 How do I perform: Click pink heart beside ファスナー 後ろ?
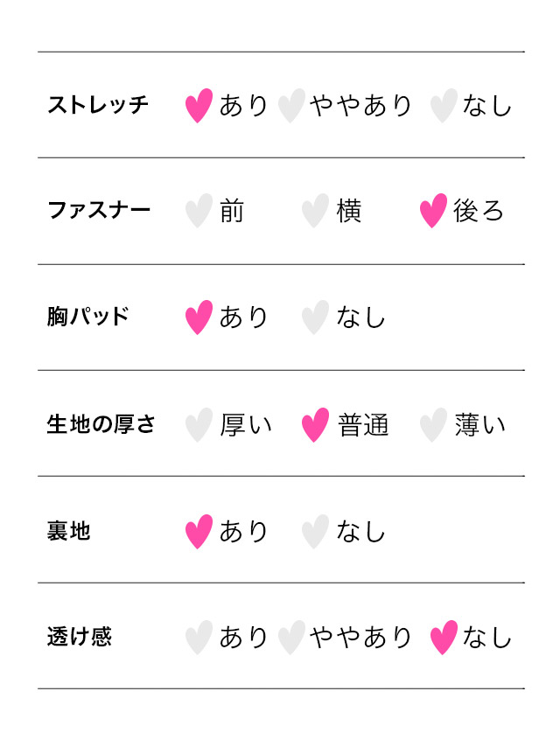(433, 212)
